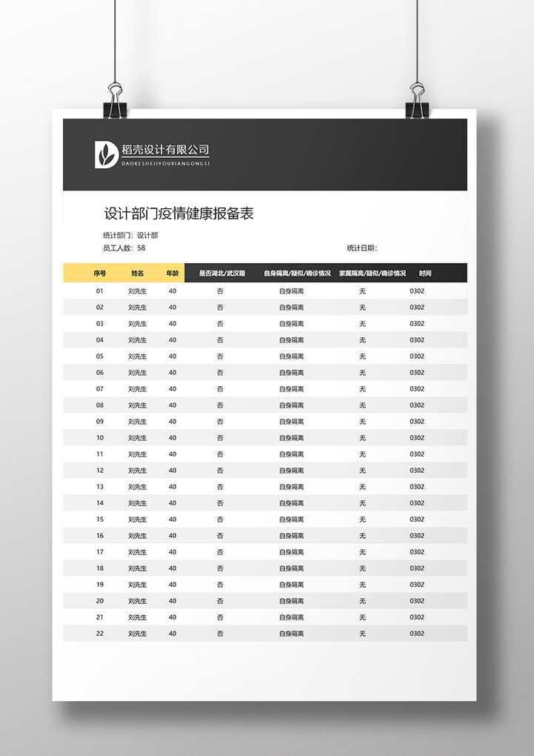Click the name 刘先生 in row 15
534x756 pixels.
[x=137, y=520]
